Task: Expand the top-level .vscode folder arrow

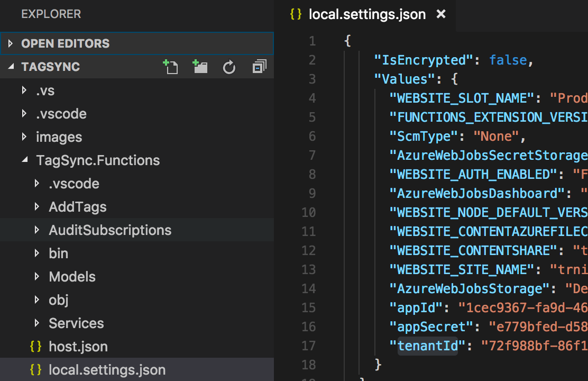Action: (24, 113)
